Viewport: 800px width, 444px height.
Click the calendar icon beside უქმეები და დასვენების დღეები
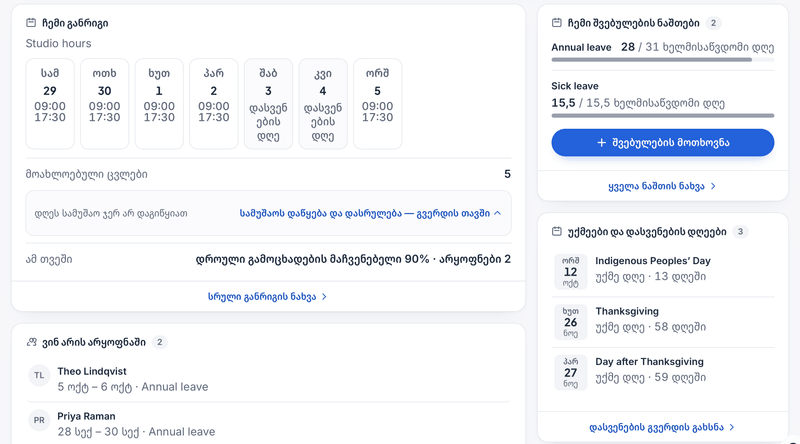pos(557,232)
